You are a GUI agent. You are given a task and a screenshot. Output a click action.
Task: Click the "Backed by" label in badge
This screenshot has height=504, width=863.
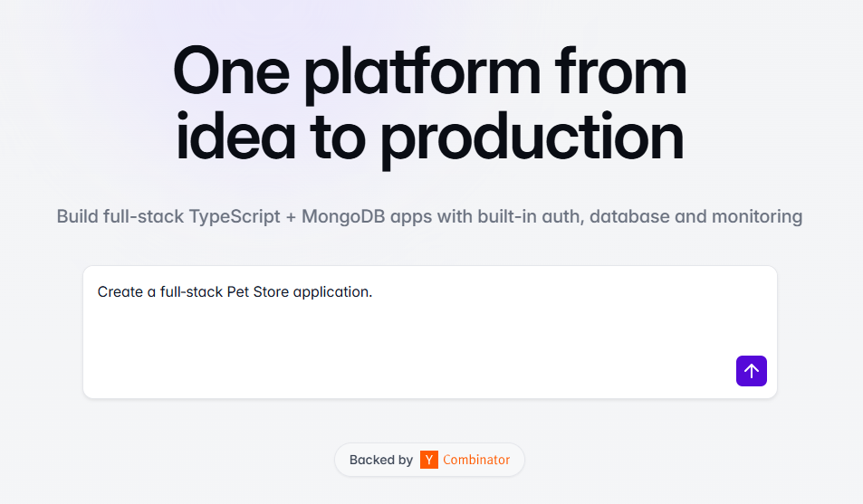tap(381, 460)
